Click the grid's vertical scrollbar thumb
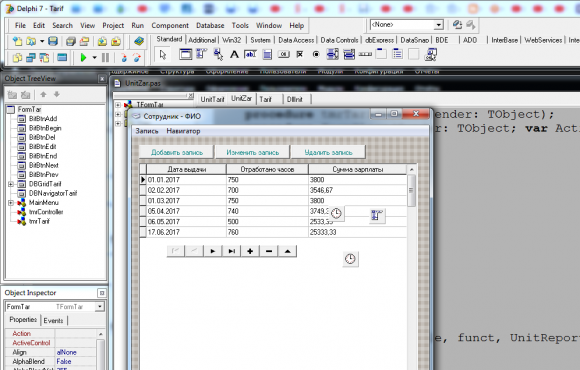Viewport: 580px width, 370px height. pos(411,191)
